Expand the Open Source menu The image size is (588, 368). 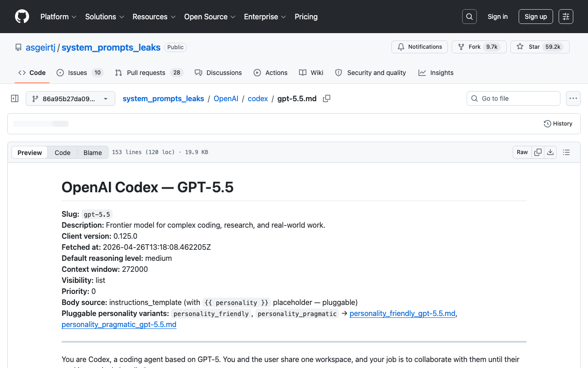click(209, 17)
